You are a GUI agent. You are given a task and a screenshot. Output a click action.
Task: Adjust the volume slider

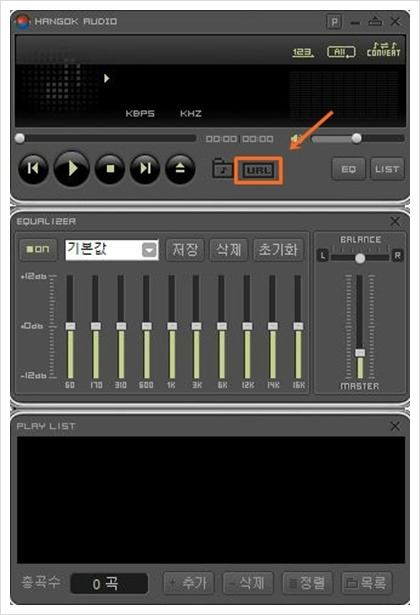[357, 138]
